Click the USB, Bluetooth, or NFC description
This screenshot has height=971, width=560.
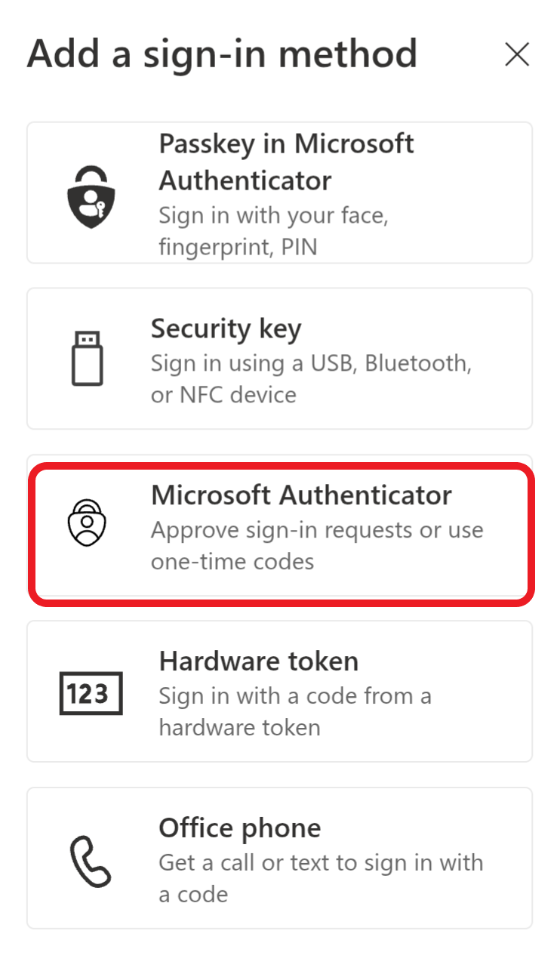(x=311, y=379)
